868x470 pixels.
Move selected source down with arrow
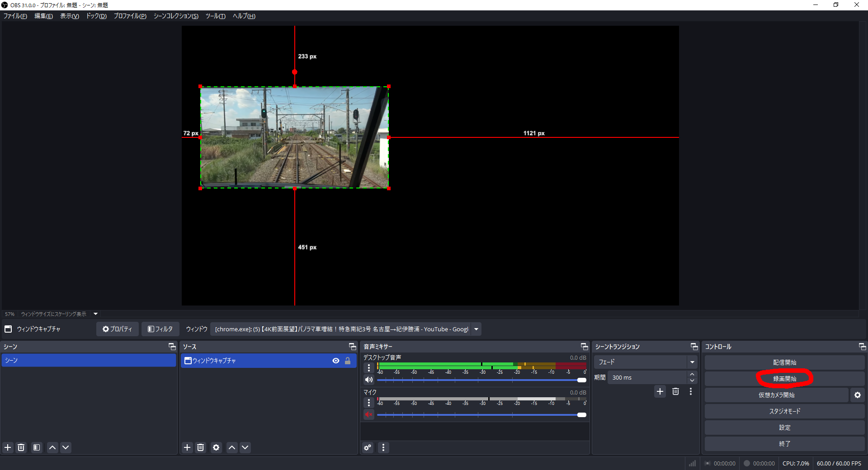245,447
